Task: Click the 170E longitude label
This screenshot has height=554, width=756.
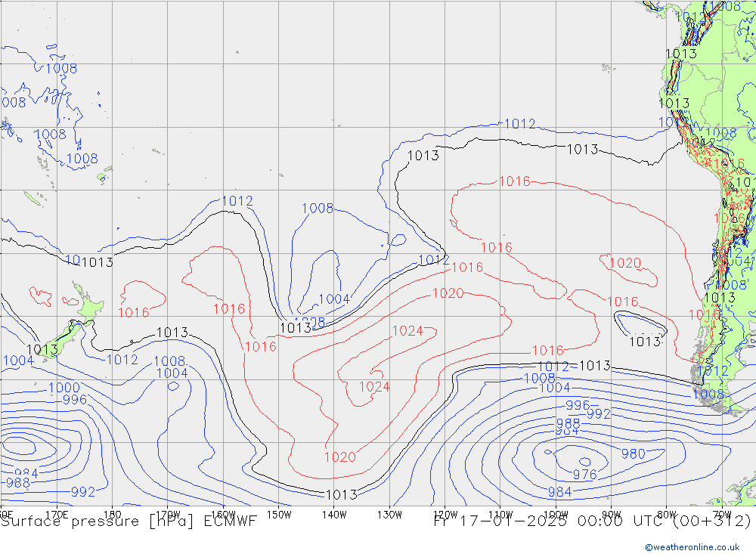Action: 57,514
